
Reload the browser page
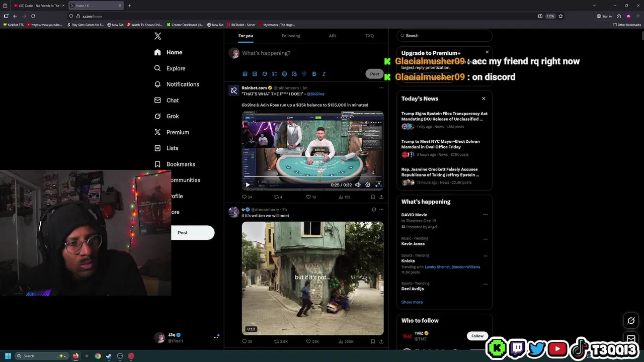click(x=33, y=16)
